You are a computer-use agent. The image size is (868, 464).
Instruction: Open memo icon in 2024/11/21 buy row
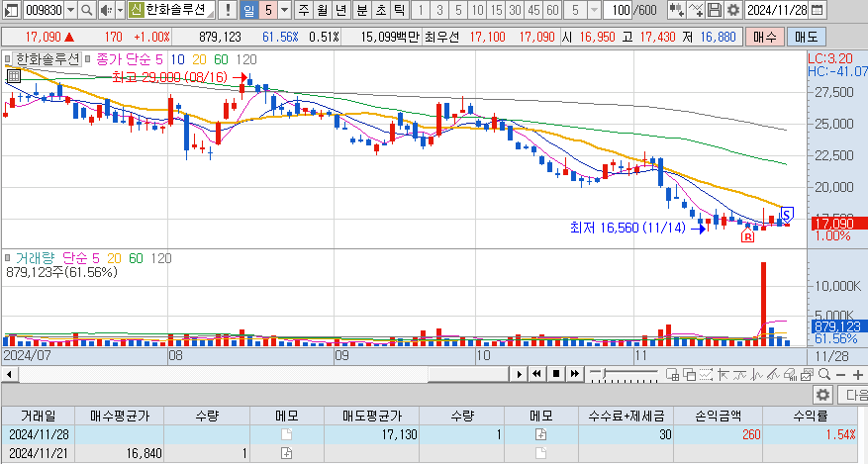(286, 453)
